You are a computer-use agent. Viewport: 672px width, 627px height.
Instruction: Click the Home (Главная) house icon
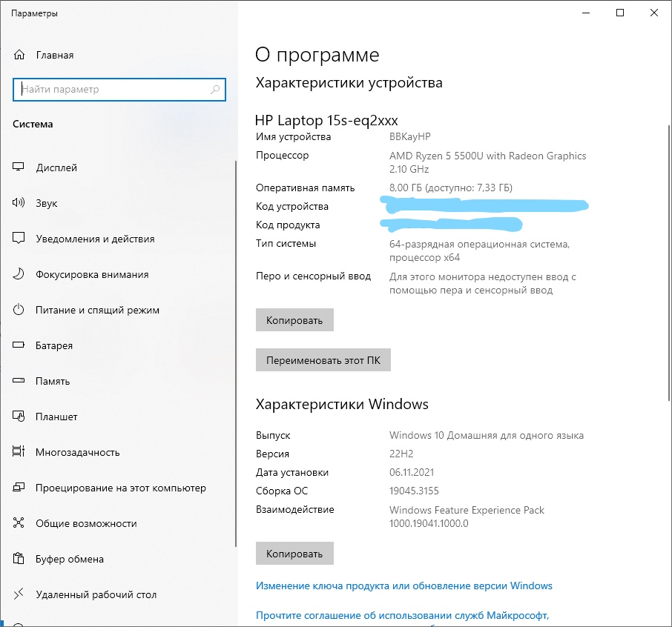click(x=19, y=55)
